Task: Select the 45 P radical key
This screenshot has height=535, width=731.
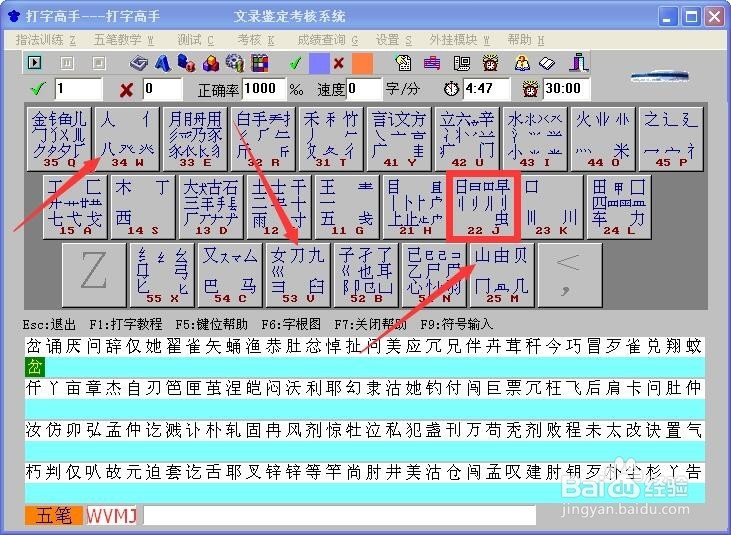Action: [x=672, y=139]
